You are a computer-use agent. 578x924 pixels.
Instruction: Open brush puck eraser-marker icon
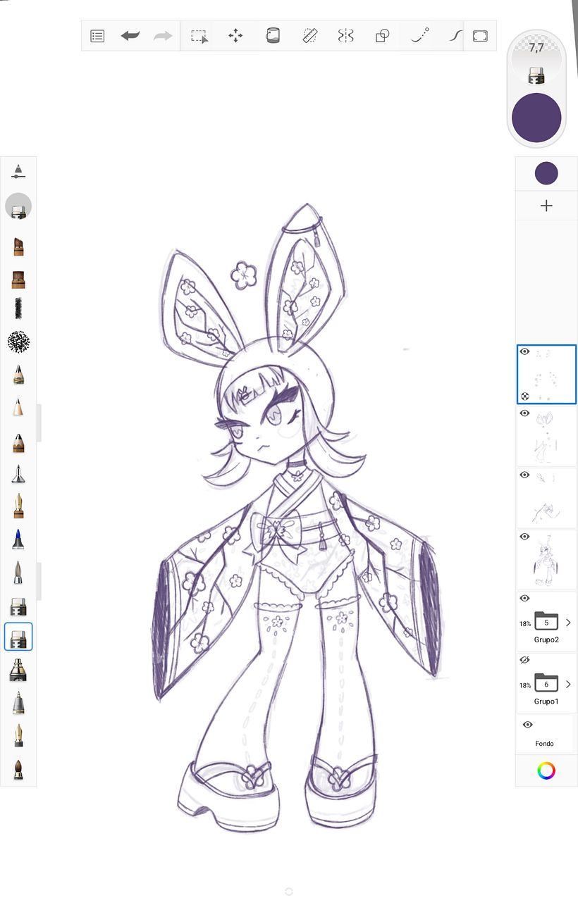point(536,74)
